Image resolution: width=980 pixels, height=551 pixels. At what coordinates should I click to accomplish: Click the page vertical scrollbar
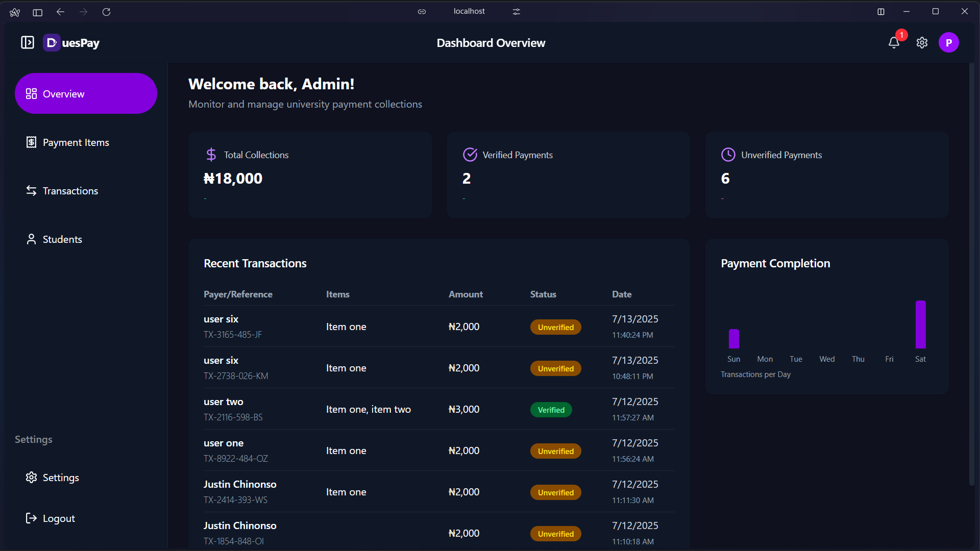pos(971,274)
